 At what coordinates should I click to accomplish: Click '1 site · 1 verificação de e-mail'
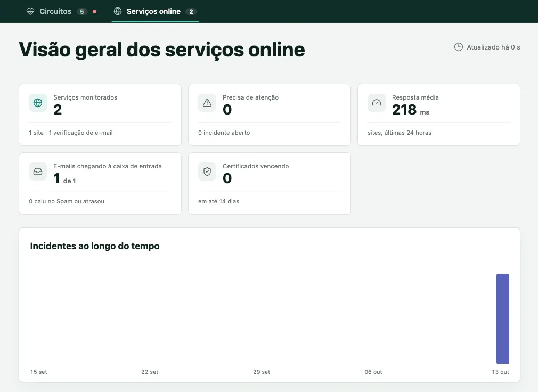tap(71, 133)
